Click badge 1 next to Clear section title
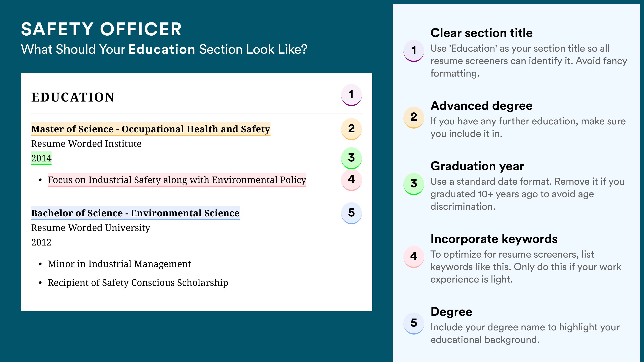 point(414,51)
